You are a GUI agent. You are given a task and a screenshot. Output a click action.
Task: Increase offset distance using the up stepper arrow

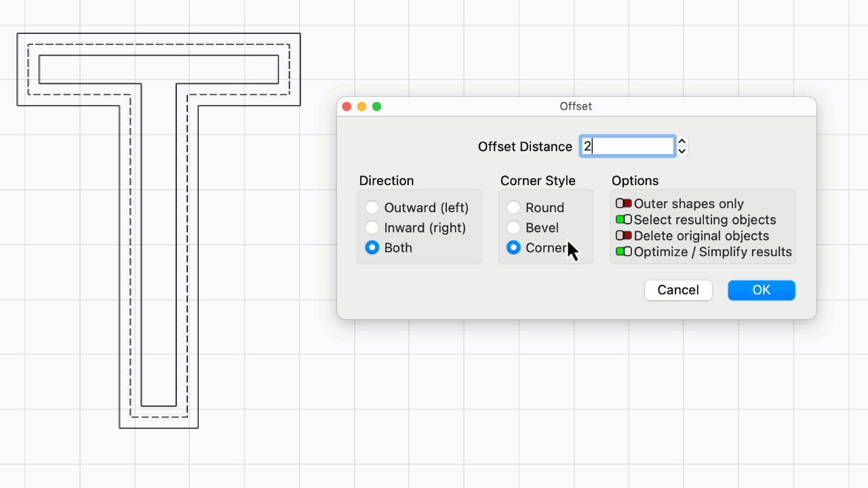pos(682,142)
